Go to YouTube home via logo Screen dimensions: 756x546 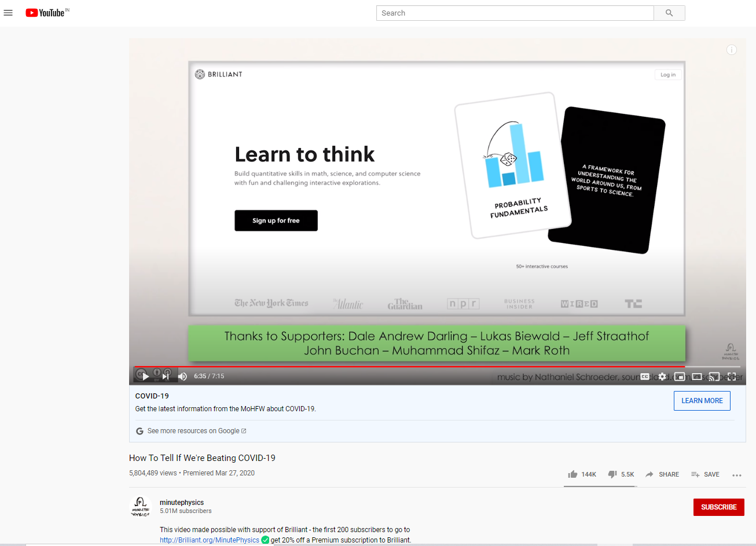pos(46,13)
